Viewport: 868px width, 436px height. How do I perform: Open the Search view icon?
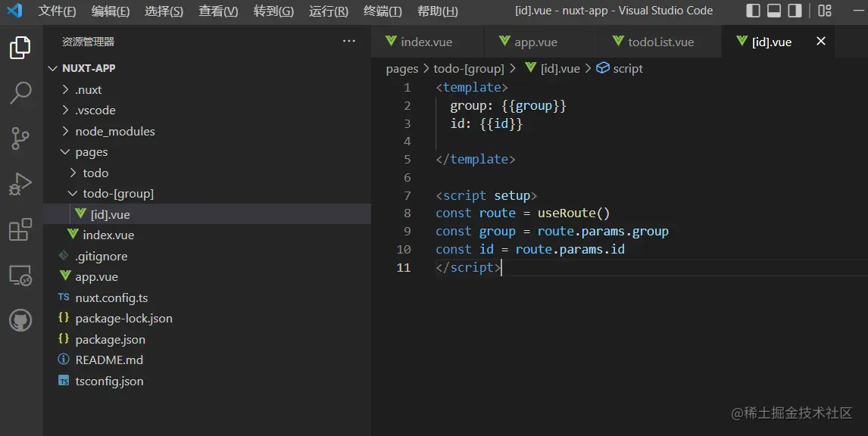20,92
